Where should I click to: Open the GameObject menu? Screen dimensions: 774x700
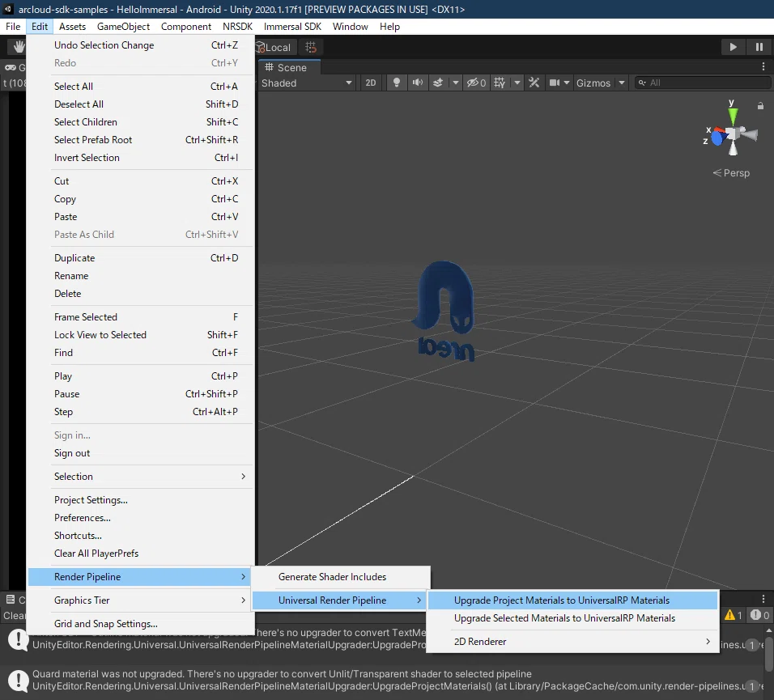[x=123, y=26]
